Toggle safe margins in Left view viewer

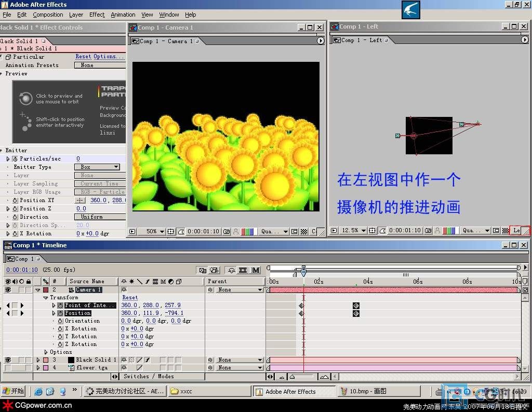click(x=372, y=231)
